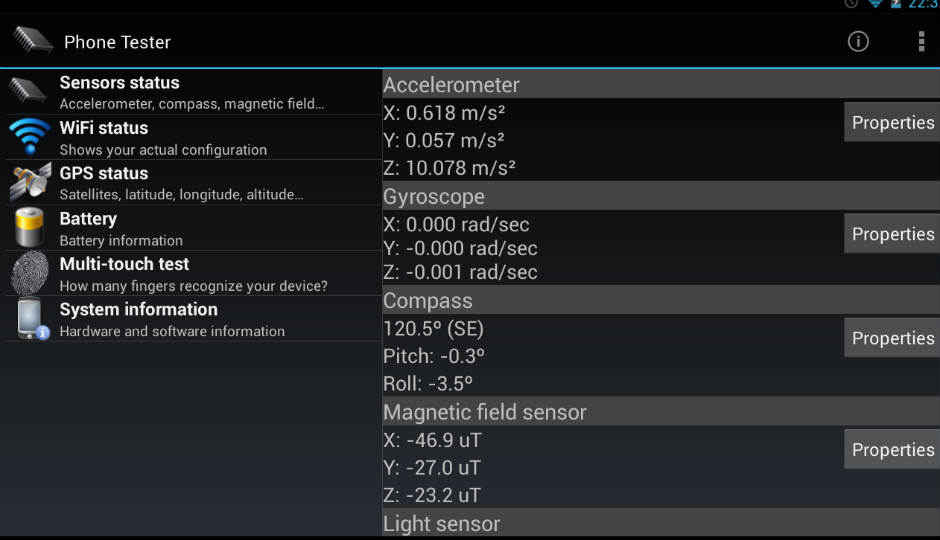Click the fingerprint Multi-touch icon
Image resolution: width=940 pixels, height=540 pixels.
(29, 273)
